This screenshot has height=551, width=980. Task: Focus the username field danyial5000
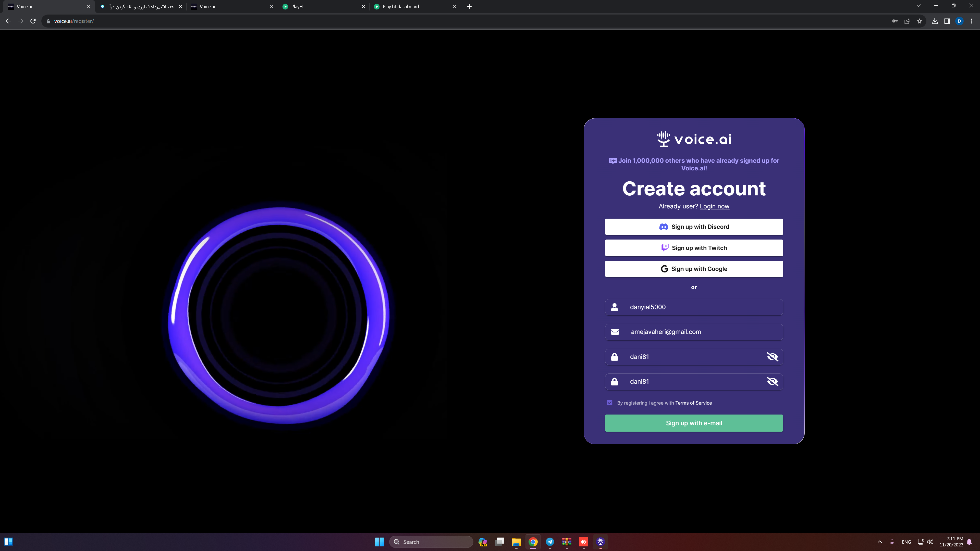(694, 307)
